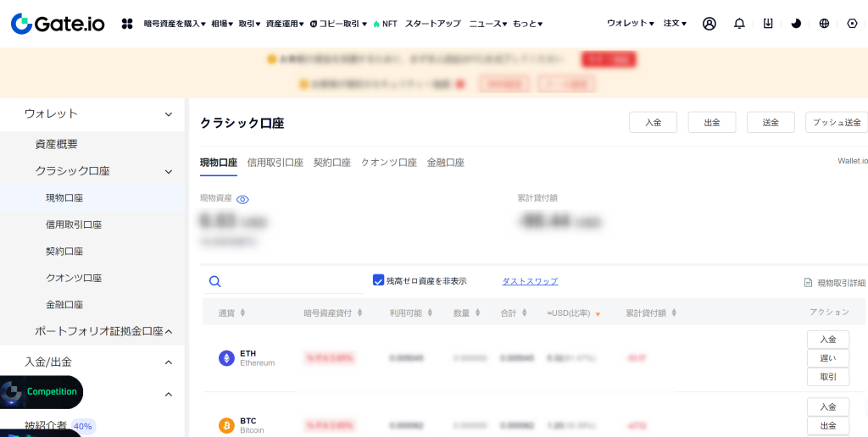Sort by ≈USD(比率) column
This screenshot has height=437, width=868.
[598, 314]
